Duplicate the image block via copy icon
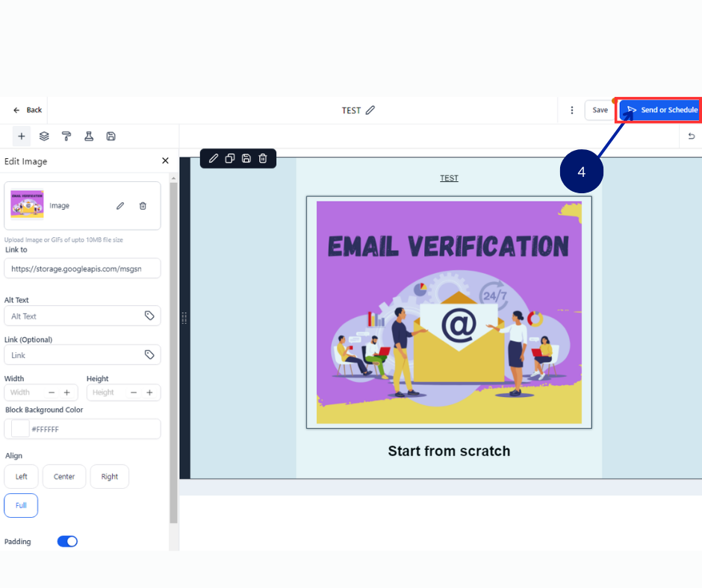 point(230,158)
